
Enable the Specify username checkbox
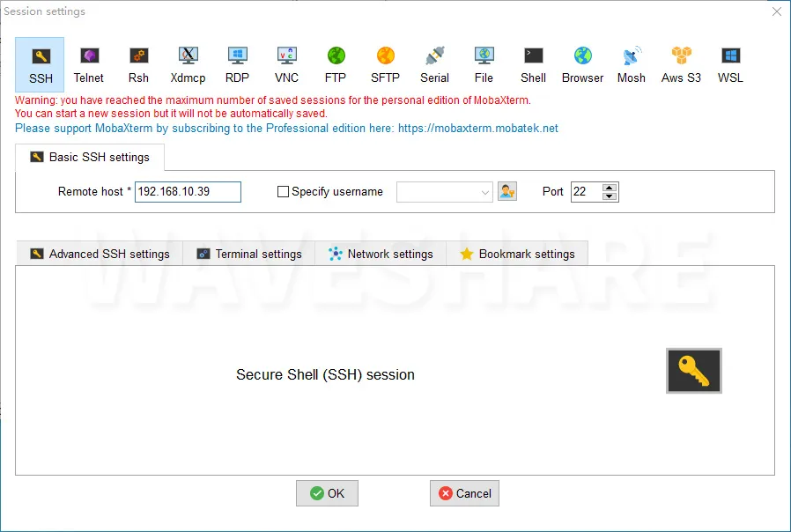[x=283, y=192]
